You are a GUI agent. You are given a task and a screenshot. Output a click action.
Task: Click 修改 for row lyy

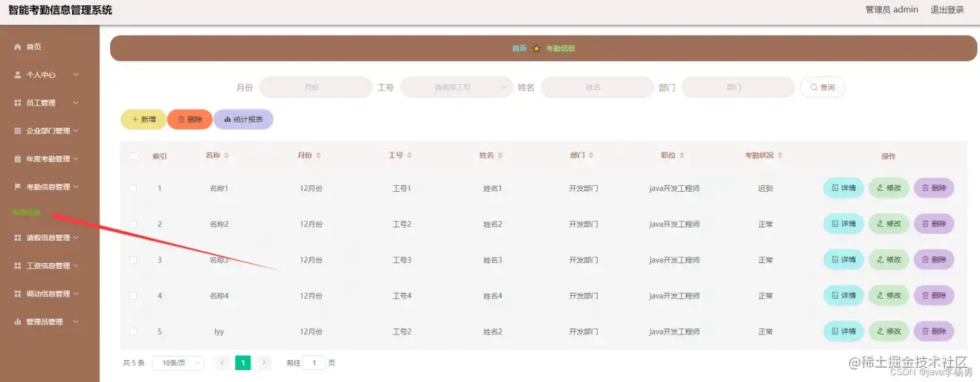[889, 331]
